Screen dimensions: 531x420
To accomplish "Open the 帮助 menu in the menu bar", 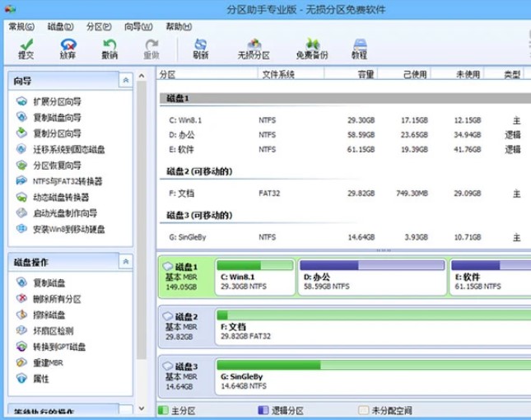I will (x=175, y=26).
